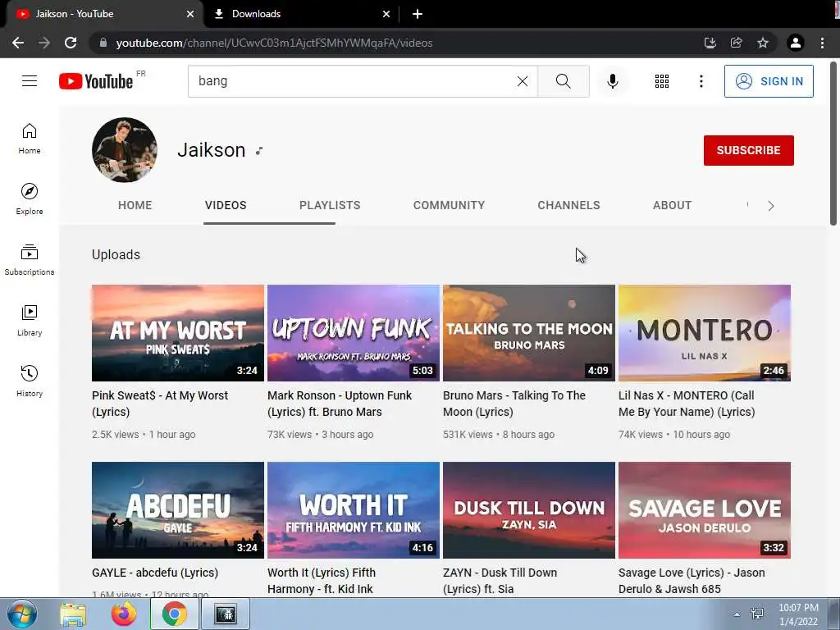Click the Chrome taskbar icon
840x630 pixels.
pos(174,614)
